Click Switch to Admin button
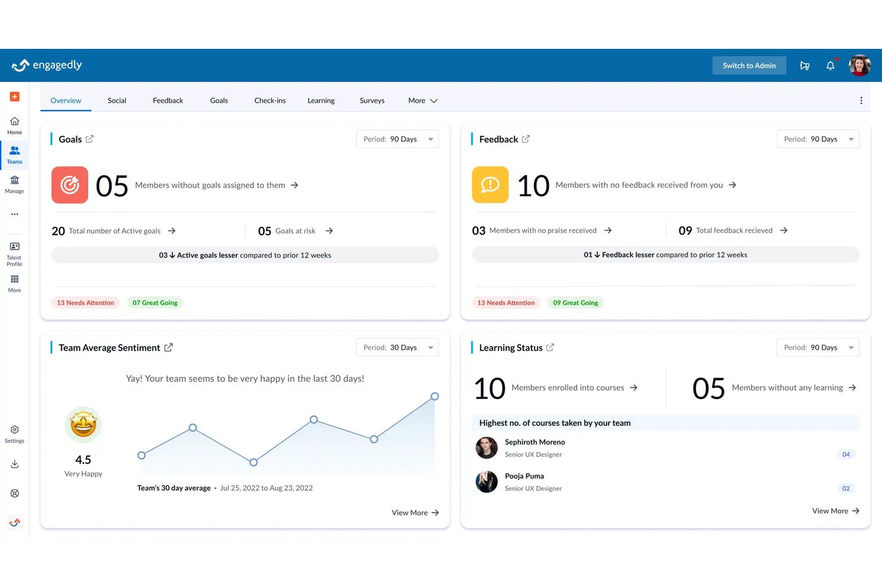The image size is (882, 588). (749, 66)
